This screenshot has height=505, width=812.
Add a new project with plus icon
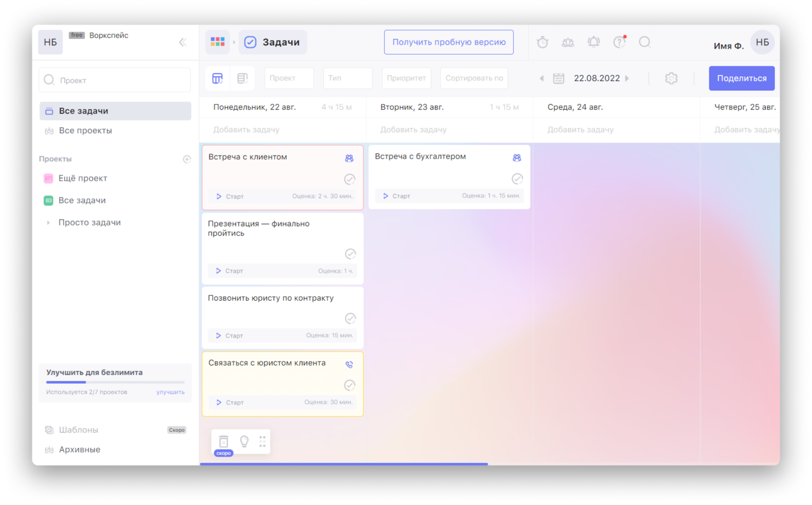pos(187,159)
